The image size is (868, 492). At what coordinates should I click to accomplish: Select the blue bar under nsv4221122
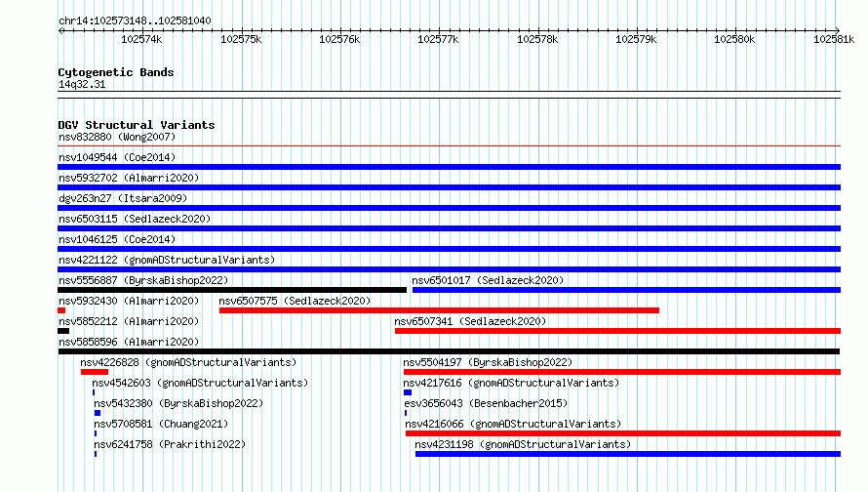[x=449, y=269]
